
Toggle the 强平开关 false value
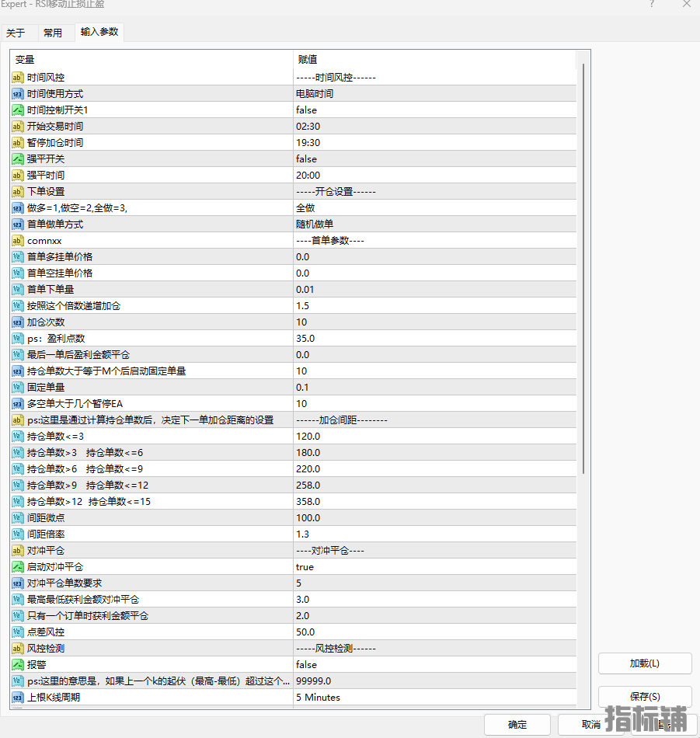pos(306,159)
